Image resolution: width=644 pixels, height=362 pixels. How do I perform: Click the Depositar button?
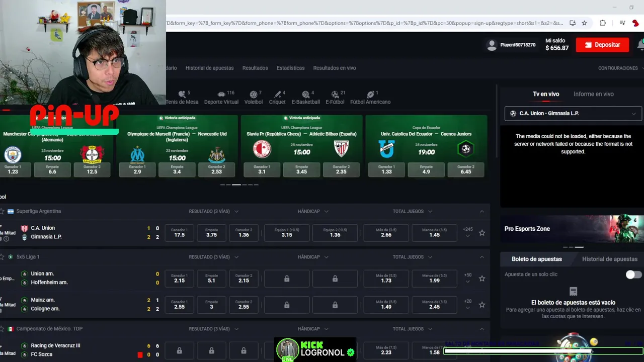point(602,45)
